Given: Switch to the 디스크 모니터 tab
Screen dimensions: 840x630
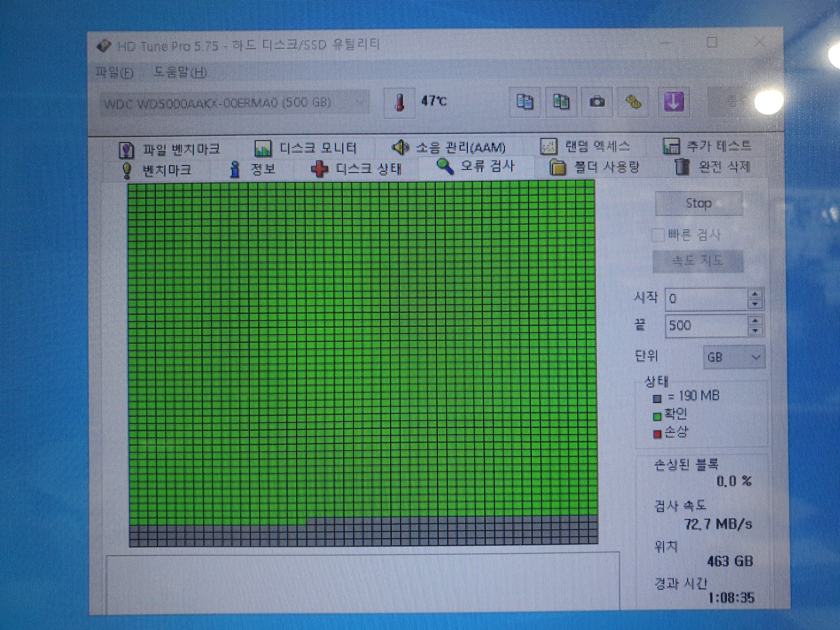Looking at the screenshot, I should (306, 148).
